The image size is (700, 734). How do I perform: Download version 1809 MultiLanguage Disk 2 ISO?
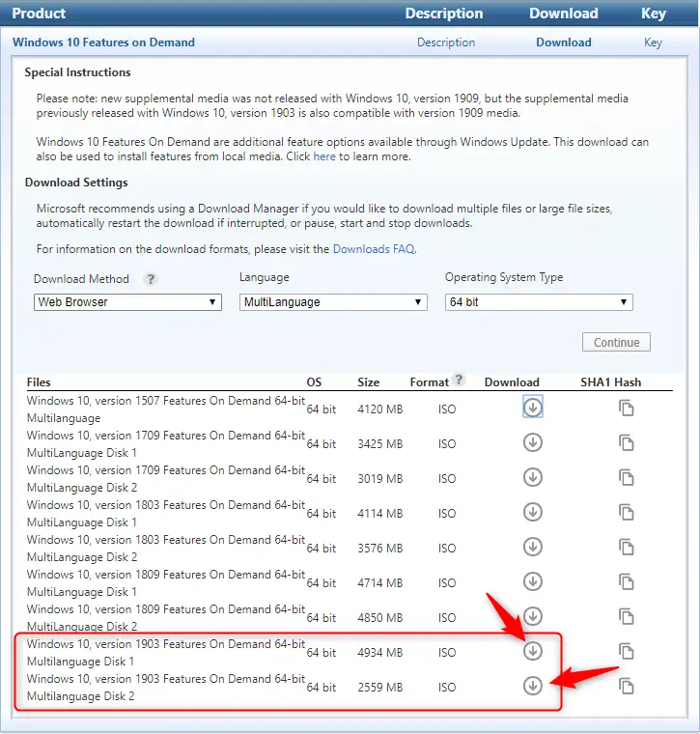tap(533, 616)
